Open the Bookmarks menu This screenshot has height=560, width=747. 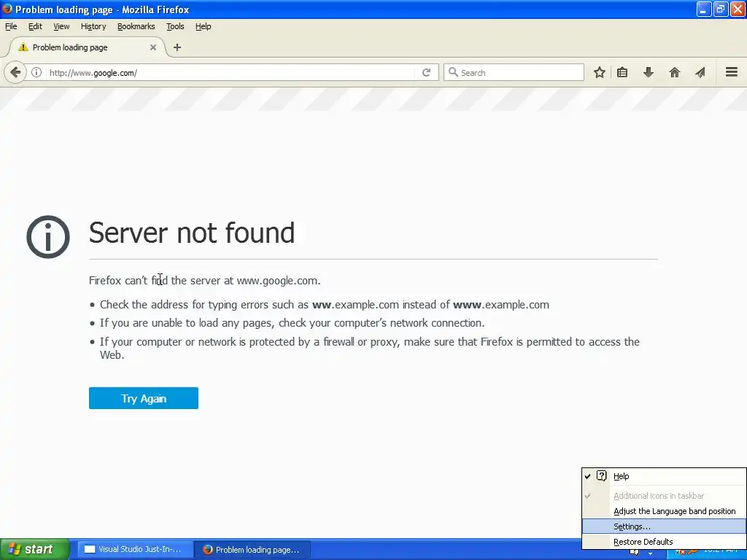pyautogui.click(x=136, y=26)
